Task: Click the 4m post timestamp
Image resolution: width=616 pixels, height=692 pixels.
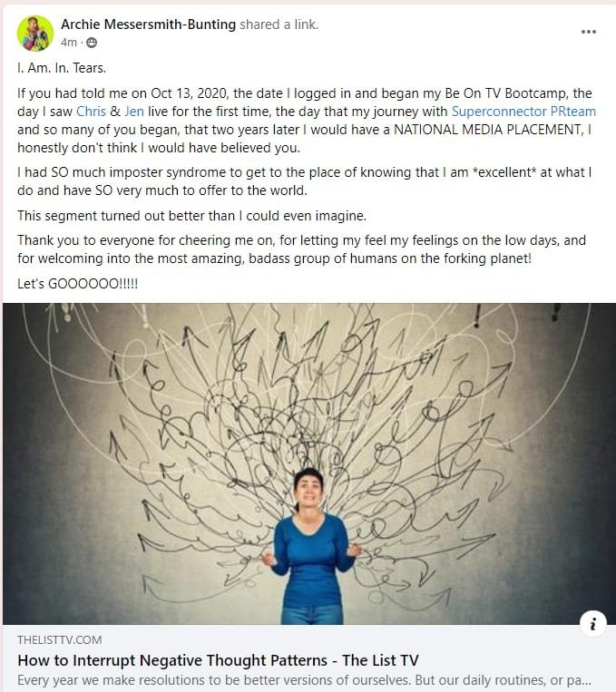Action: pyautogui.click(x=69, y=43)
